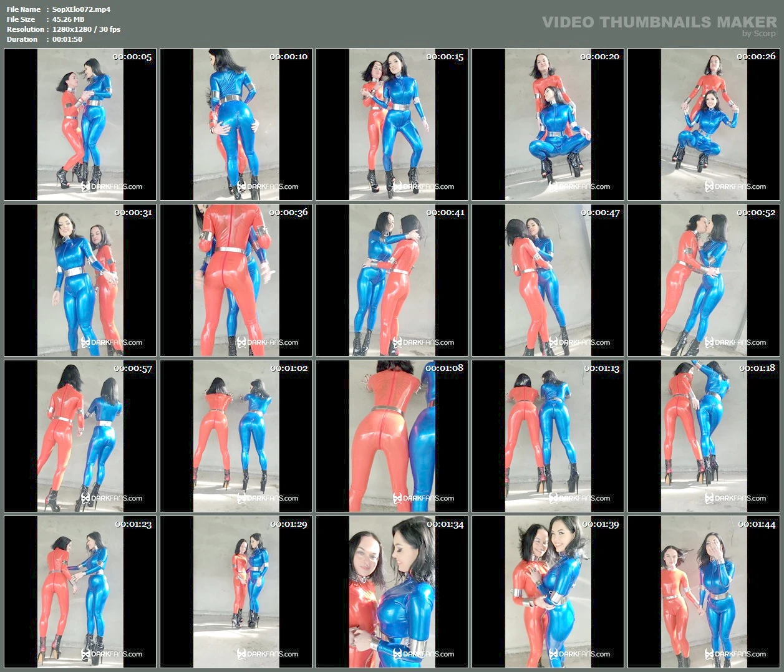Screen dimensions: 784x672
Task: Select the thumbnail at 00:00:52
Action: click(x=704, y=280)
